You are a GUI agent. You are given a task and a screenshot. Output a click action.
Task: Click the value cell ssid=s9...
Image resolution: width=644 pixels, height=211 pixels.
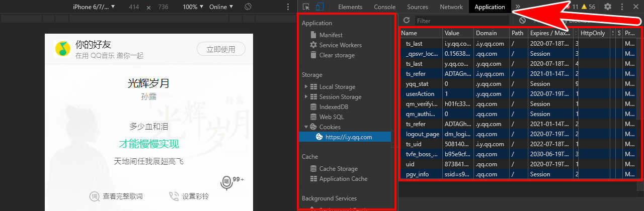(x=458, y=174)
